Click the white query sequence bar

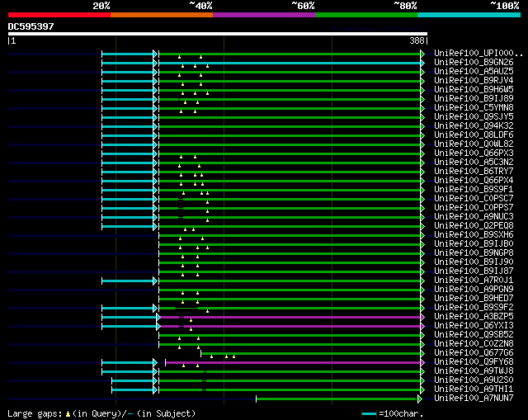point(218,34)
